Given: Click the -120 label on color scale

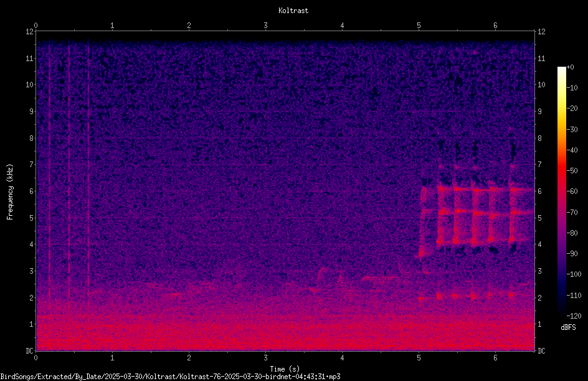Looking at the screenshot, I should (x=574, y=316).
